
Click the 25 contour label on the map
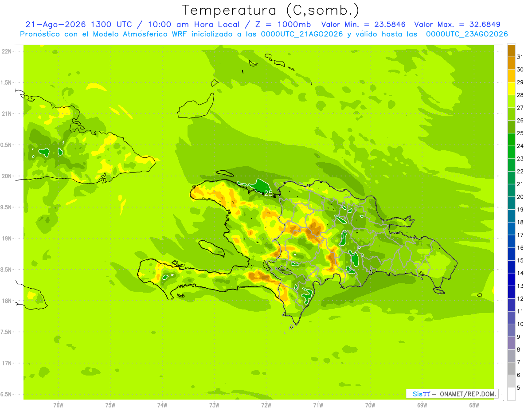(x=268, y=193)
